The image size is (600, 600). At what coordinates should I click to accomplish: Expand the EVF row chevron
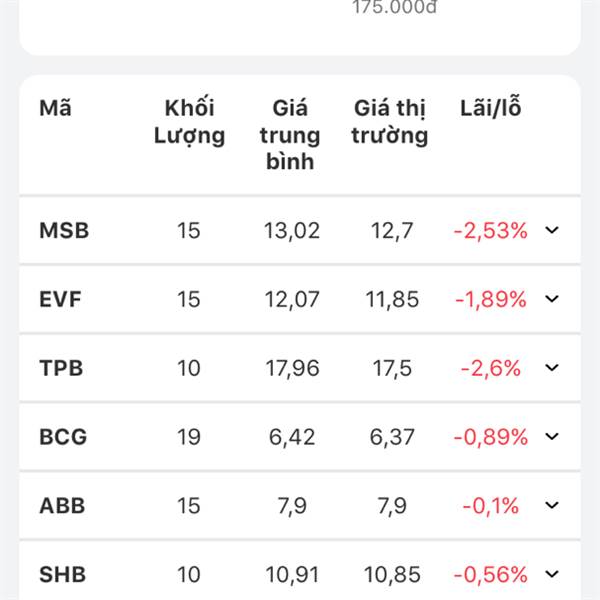[x=552, y=299]
